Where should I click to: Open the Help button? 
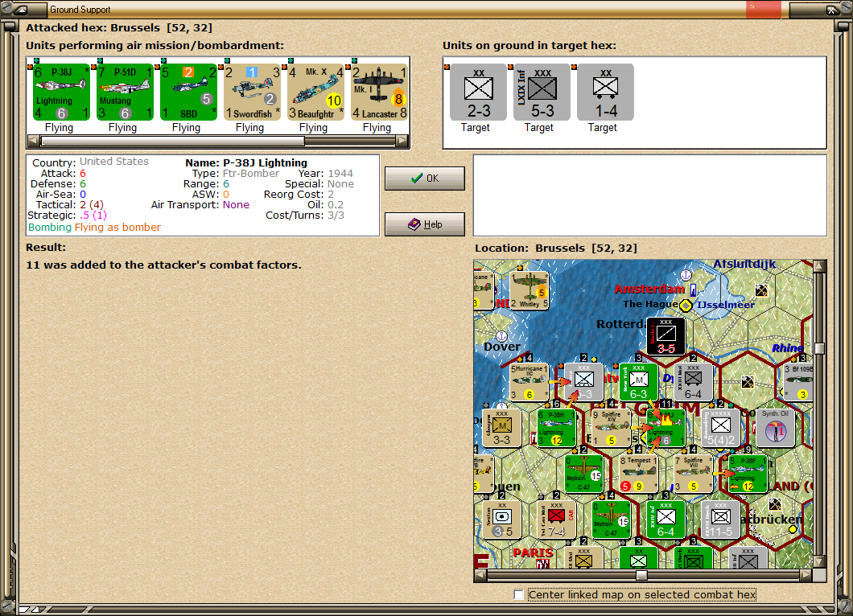(425, 224)
